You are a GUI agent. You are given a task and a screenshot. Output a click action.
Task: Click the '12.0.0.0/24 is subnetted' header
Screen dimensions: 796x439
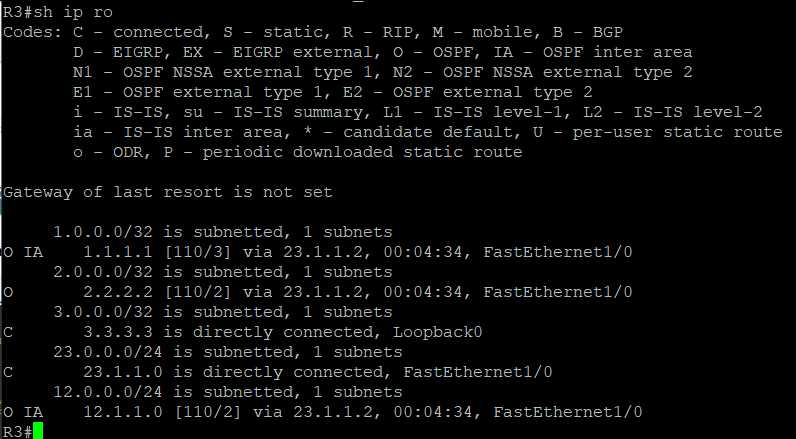[x=228, y=392]
